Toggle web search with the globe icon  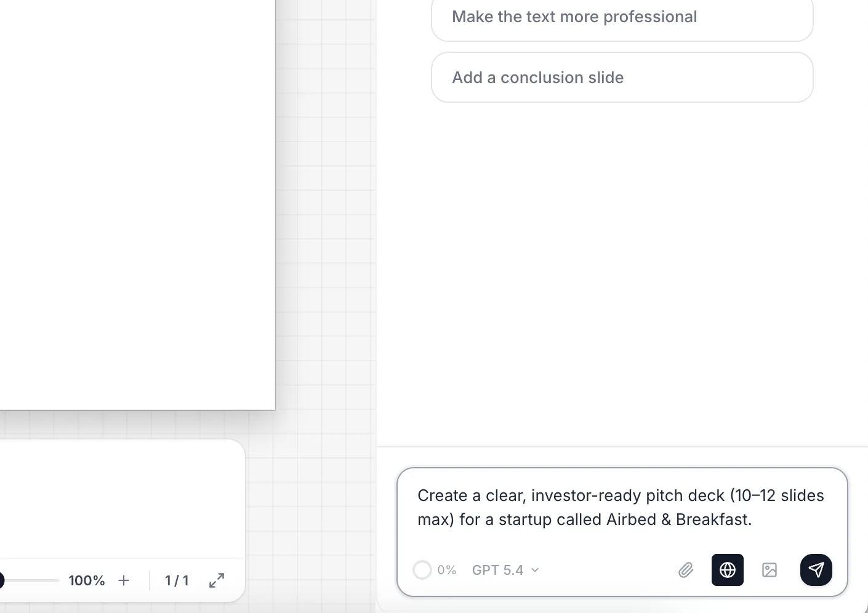727,570
